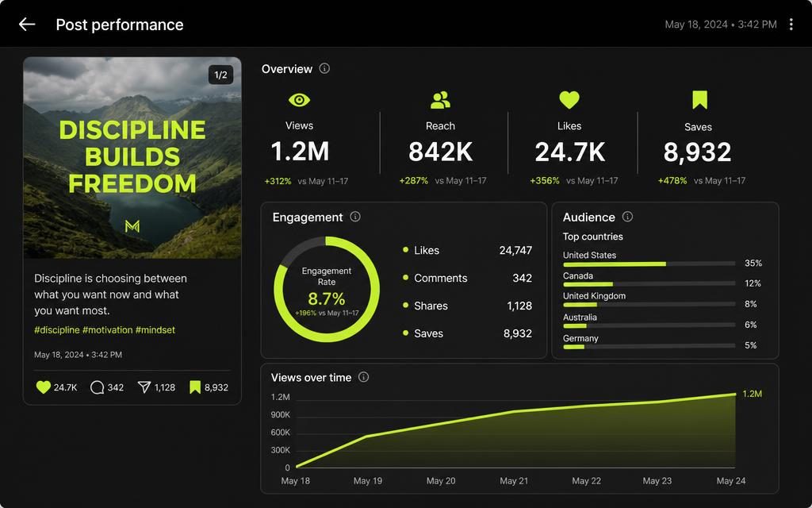Click the #mindset hashtag
Viewport: 812px width, 508px height.
point(155,329)
